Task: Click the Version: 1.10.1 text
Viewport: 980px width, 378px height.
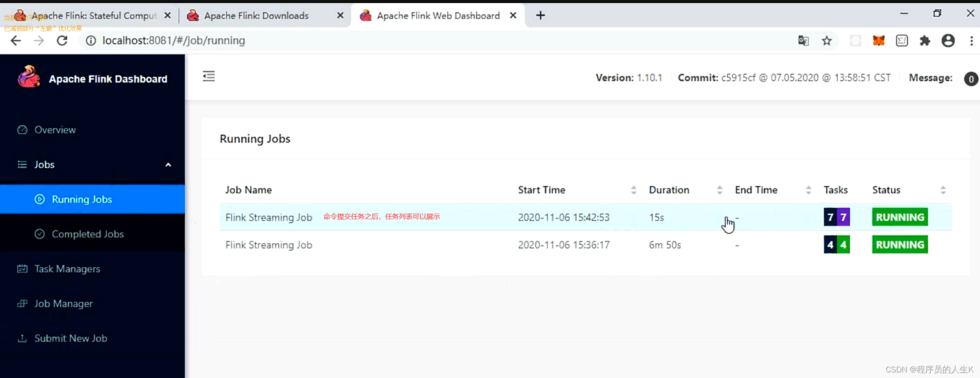Action: pyautogui.click(x=629, y=78)
